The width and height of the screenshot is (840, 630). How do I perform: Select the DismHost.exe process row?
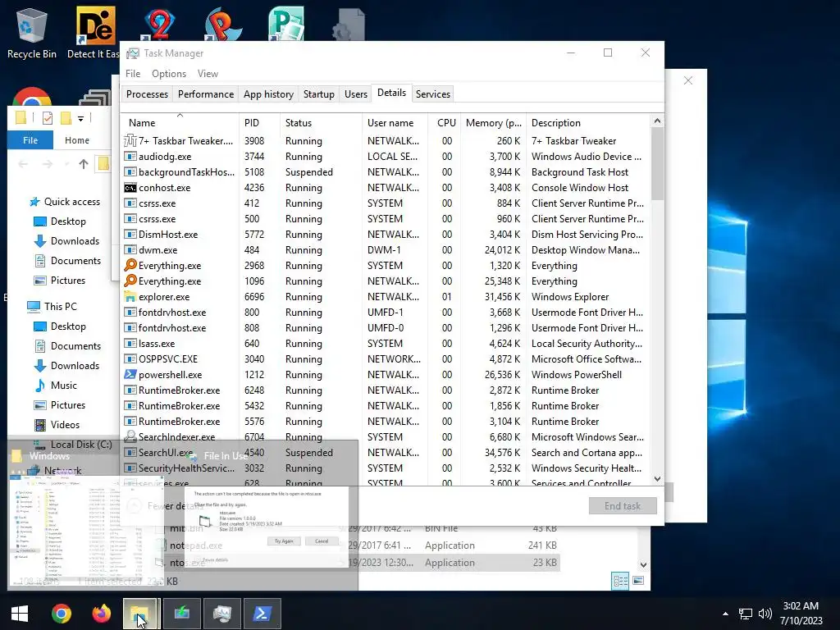click(386, 234)
